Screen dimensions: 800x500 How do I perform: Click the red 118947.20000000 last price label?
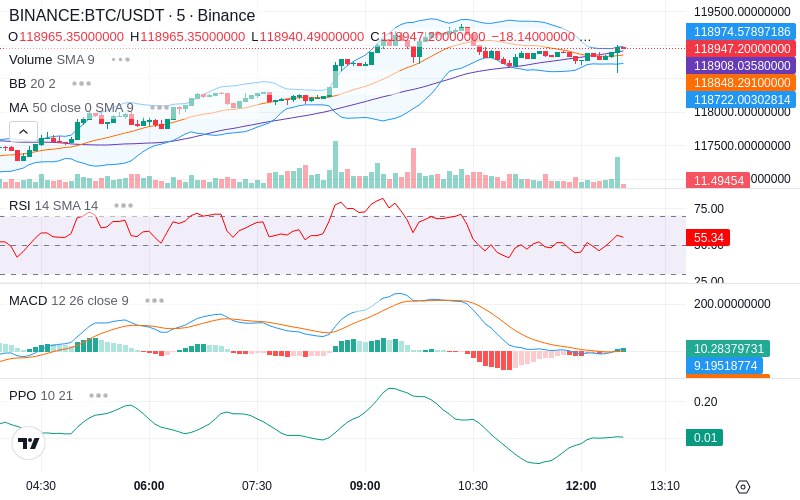pyautogui.click(x=741, y=48)
